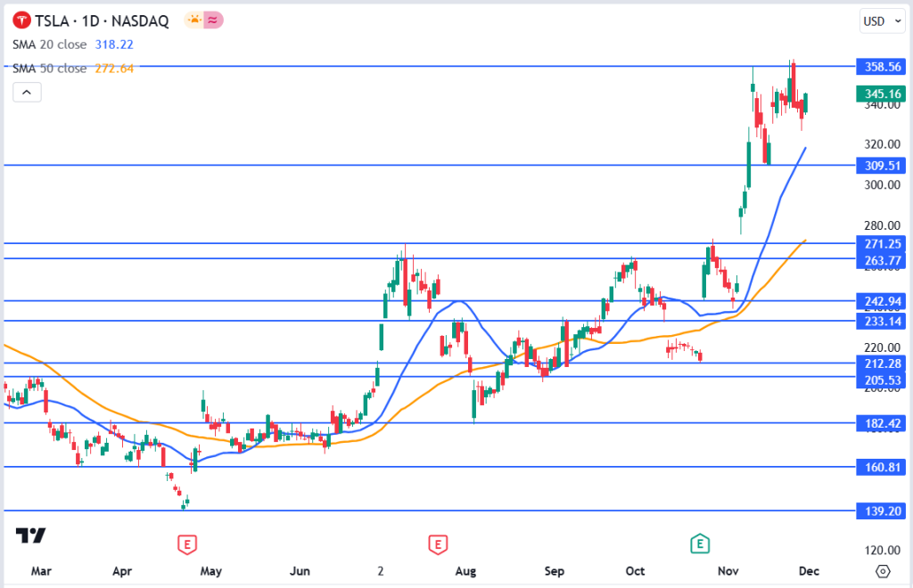Click the green earnings marker near November
This screenshot has height=588, width=913.
701,543
